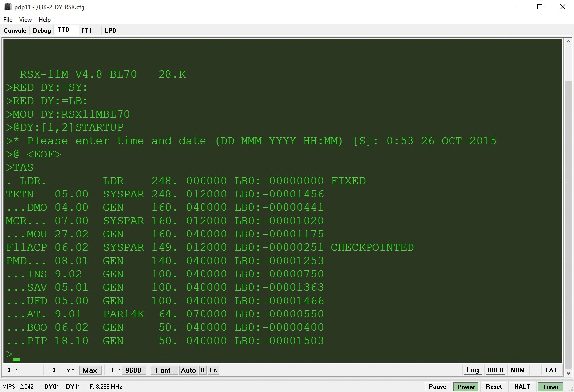Open the LP0 printer tab

point(110,31)
